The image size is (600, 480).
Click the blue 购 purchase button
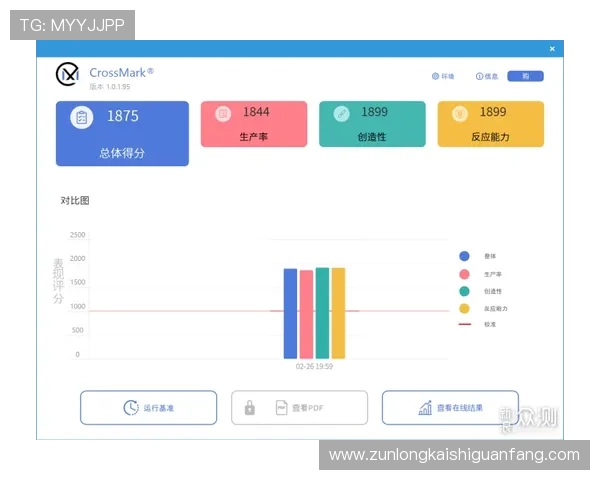point(525,76)
